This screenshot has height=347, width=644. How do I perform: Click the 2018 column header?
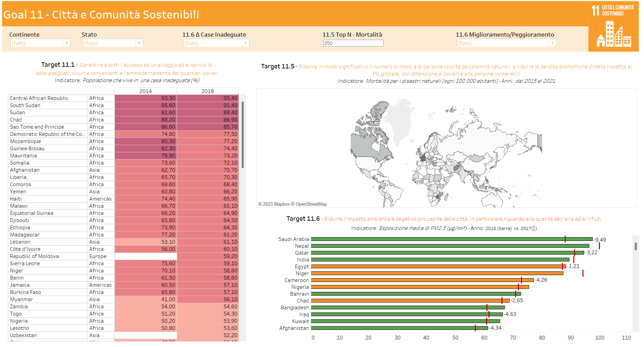click(207, 91)
